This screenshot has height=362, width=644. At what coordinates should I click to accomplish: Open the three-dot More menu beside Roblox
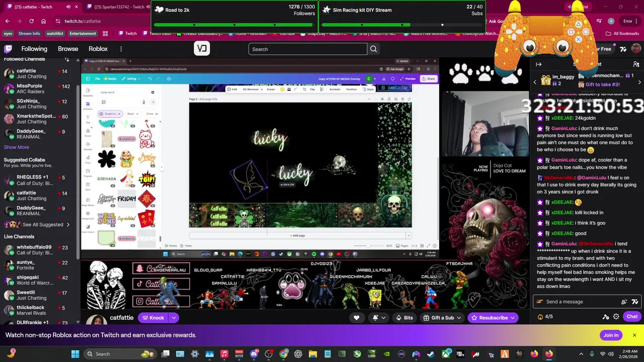(121, 49)
